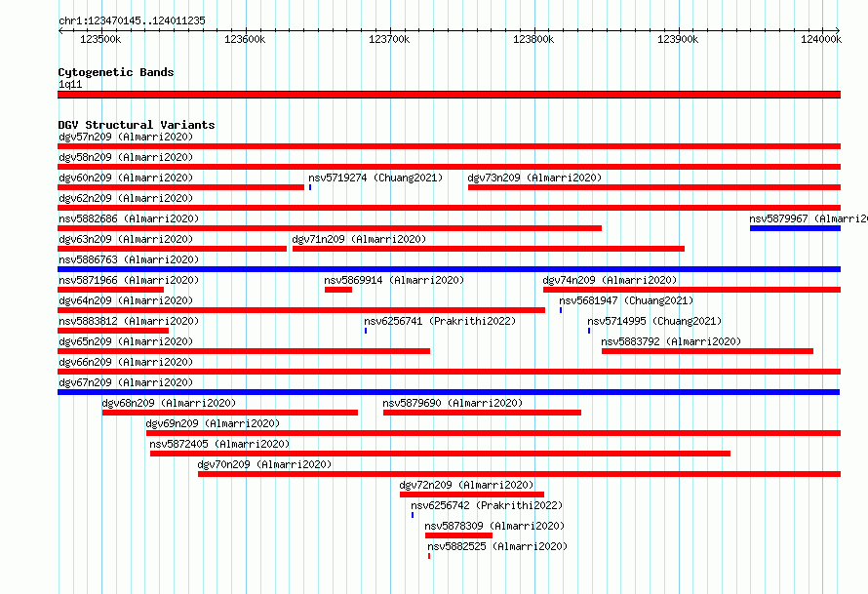Click the red nsv5879690 variant bar

482,413
